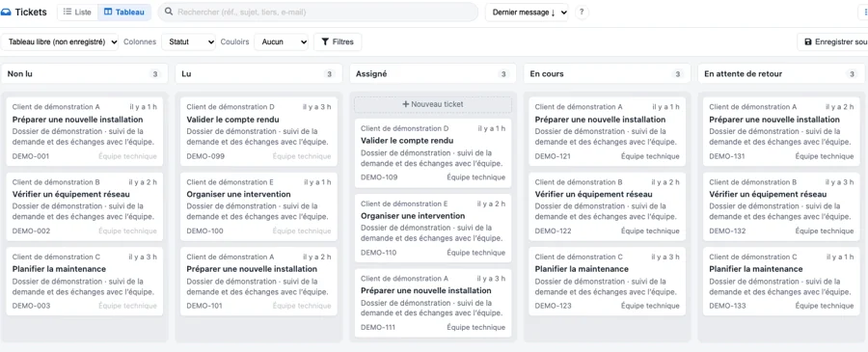The height and width of the screenshot is (352, 868).
Task: Open ticket DEMO-121
Action: [x=608, y=131]
